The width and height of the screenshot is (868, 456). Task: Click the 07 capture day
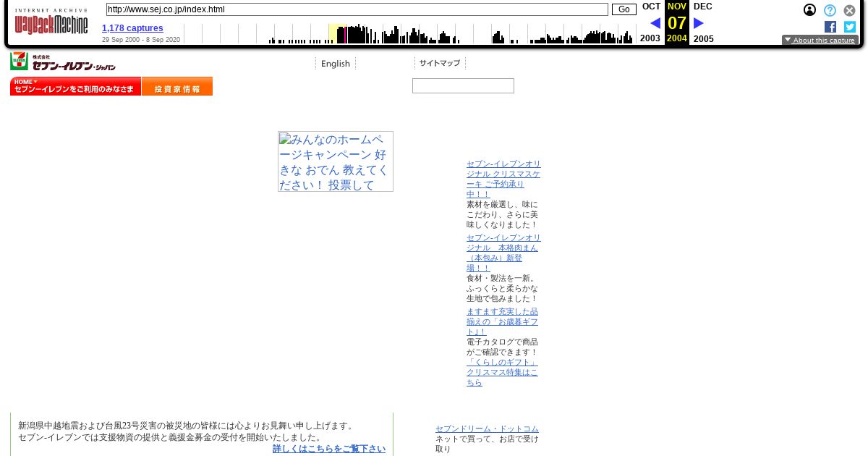(x=677, y=22)
